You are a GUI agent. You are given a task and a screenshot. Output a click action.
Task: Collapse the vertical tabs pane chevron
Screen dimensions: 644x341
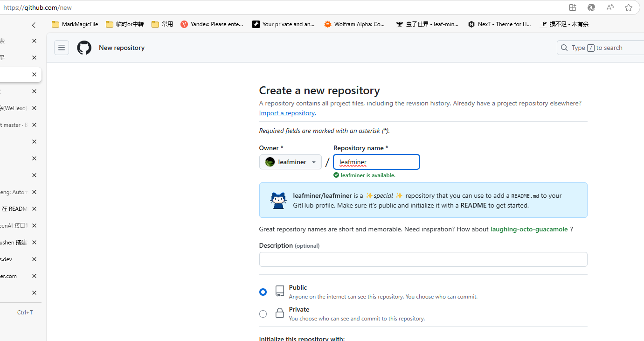coord(34,25)
